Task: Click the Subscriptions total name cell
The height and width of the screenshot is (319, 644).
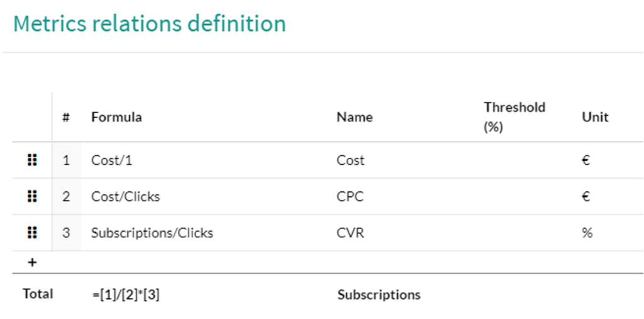Action: point(379,294)
